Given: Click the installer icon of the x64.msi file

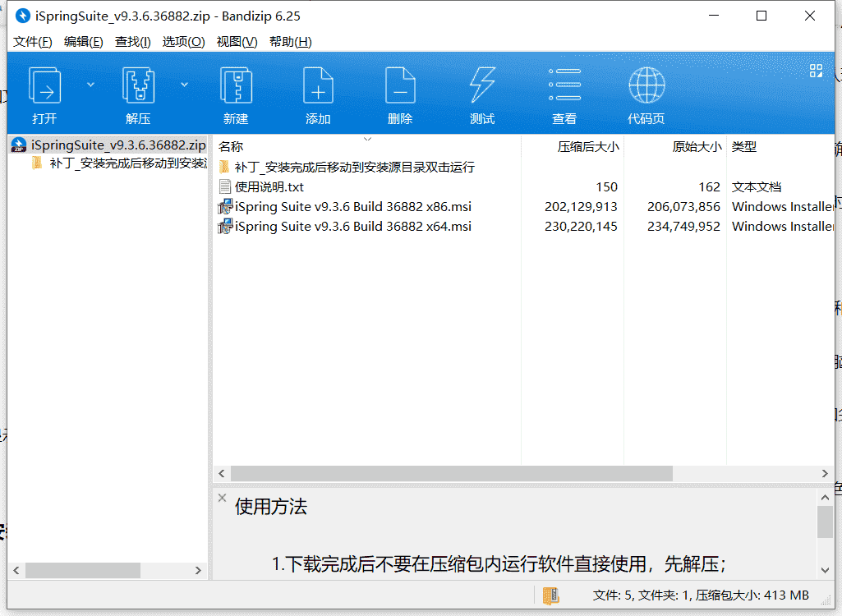Looking at the screenshot, I should pos(225,227).
